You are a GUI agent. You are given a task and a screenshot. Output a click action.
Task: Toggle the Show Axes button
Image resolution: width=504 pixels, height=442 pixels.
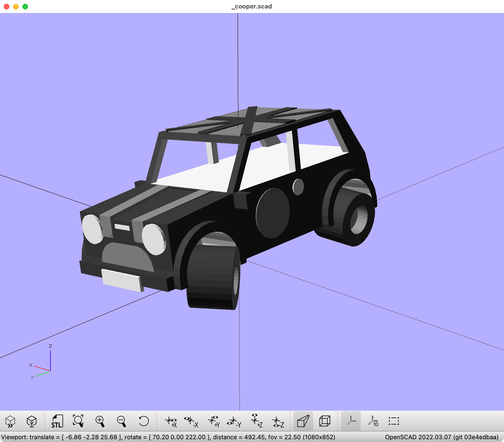pos(351,421)
